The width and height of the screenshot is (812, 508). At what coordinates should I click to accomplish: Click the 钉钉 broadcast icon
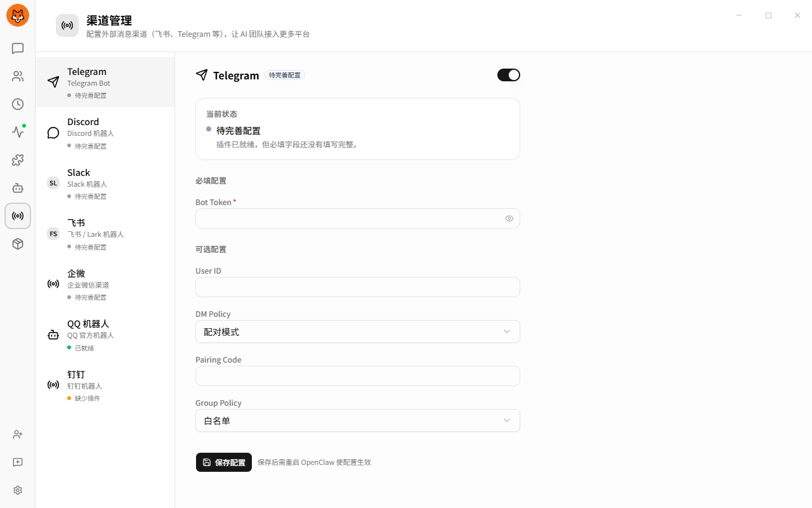[53, 385]
